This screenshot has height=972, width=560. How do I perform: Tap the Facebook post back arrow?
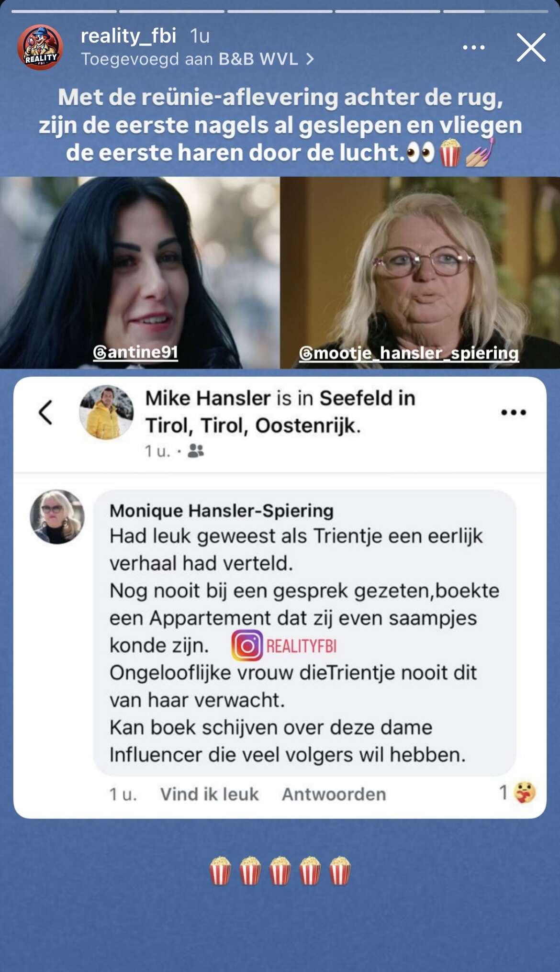[45, 412]
